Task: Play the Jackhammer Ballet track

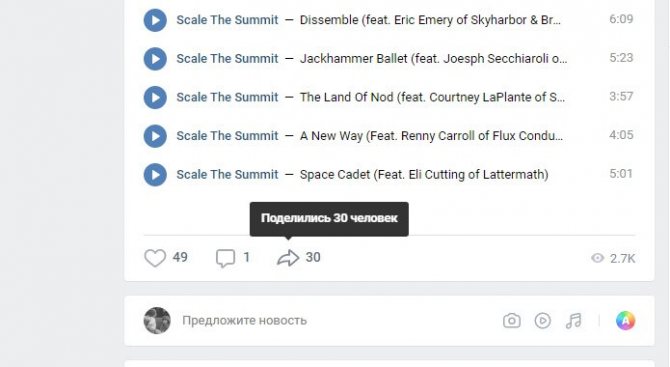Action: click(155, 59)
